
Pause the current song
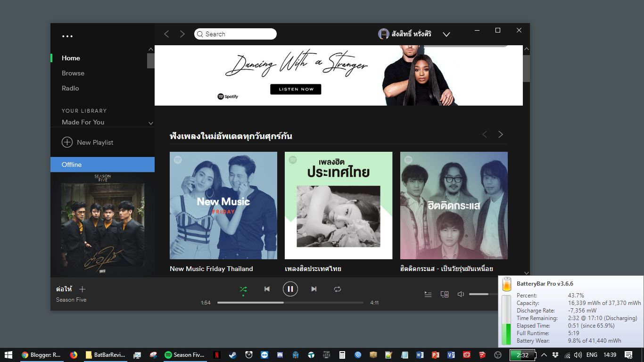click(290, 289)
